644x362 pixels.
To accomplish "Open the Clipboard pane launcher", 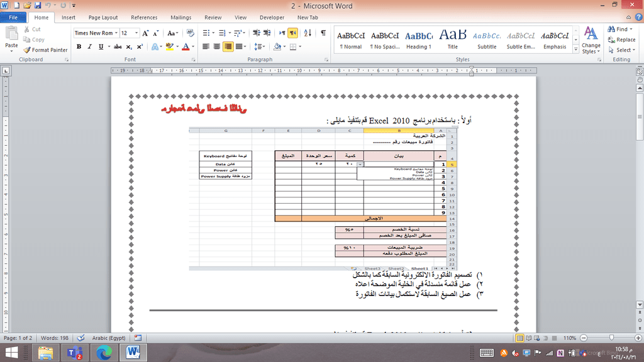I will [67, 60].
